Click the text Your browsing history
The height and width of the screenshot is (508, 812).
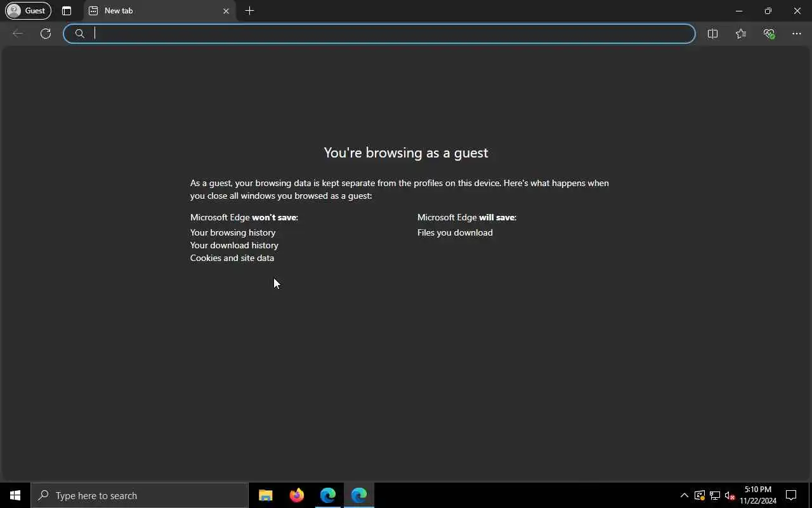pyautogui.click(x=233, y=232)
